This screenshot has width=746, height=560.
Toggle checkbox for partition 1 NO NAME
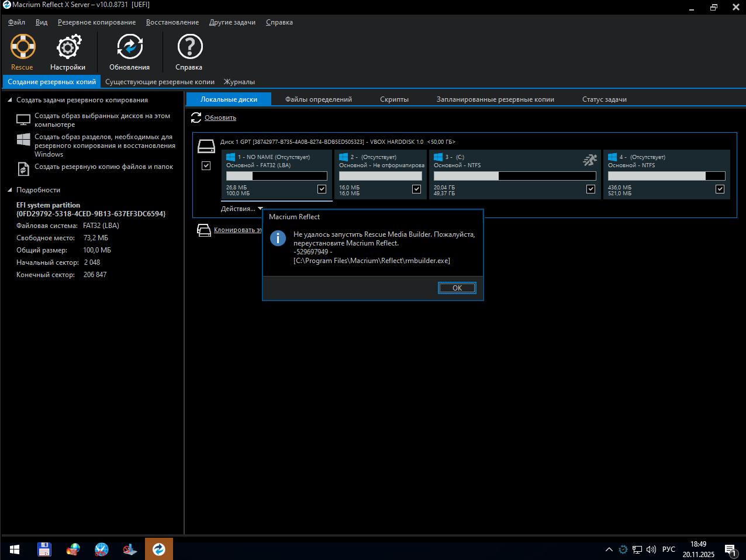click(x=322, y=189)
